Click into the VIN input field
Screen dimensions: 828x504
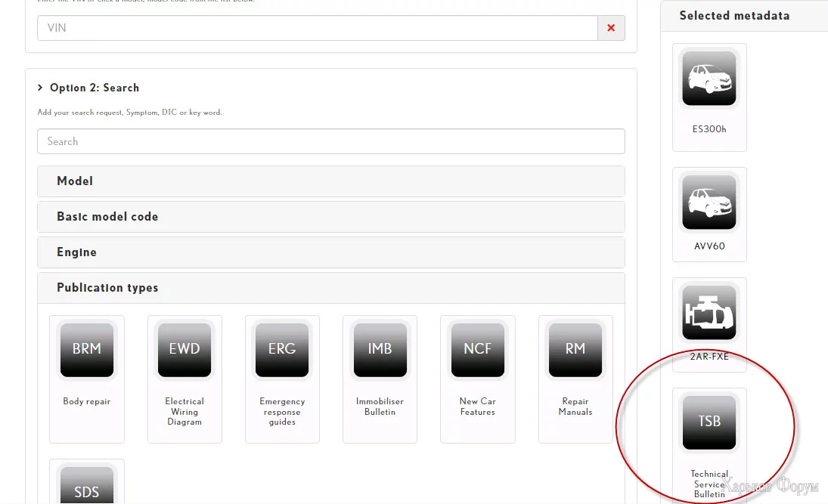coord(318,28)
